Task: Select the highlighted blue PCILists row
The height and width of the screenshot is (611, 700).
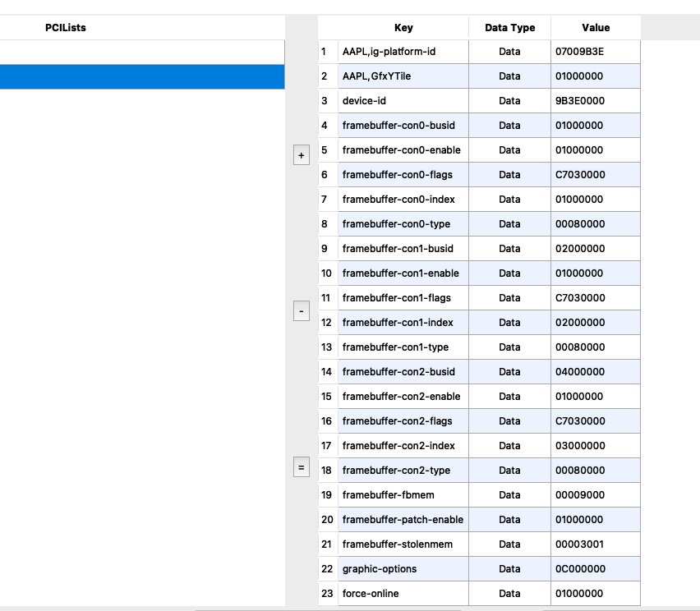Action: pos(142,76)
